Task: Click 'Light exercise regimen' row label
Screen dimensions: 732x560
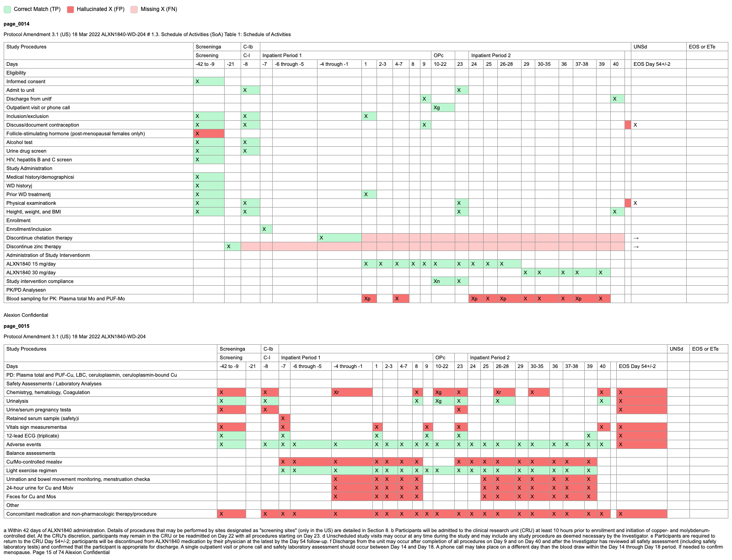Action: tap(32, 470)
